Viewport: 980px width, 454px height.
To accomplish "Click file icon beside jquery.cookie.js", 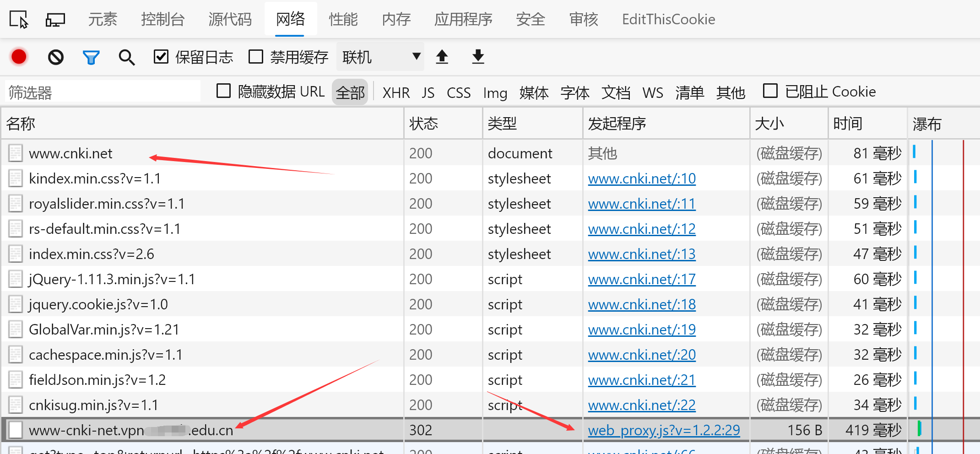I will (16, 304).
